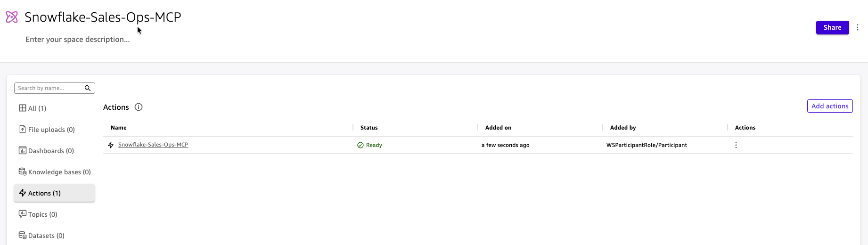Select the Actions (1) sidebar item
Screen dimensions: 868x245
click(x=55, y=193)
